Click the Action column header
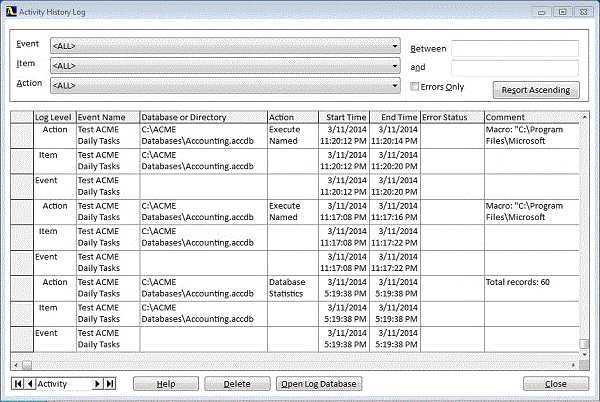 [x=293, y=117]
